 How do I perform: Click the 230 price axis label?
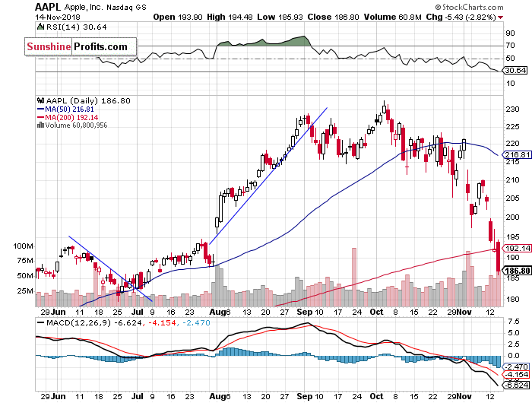coord(512,109)
